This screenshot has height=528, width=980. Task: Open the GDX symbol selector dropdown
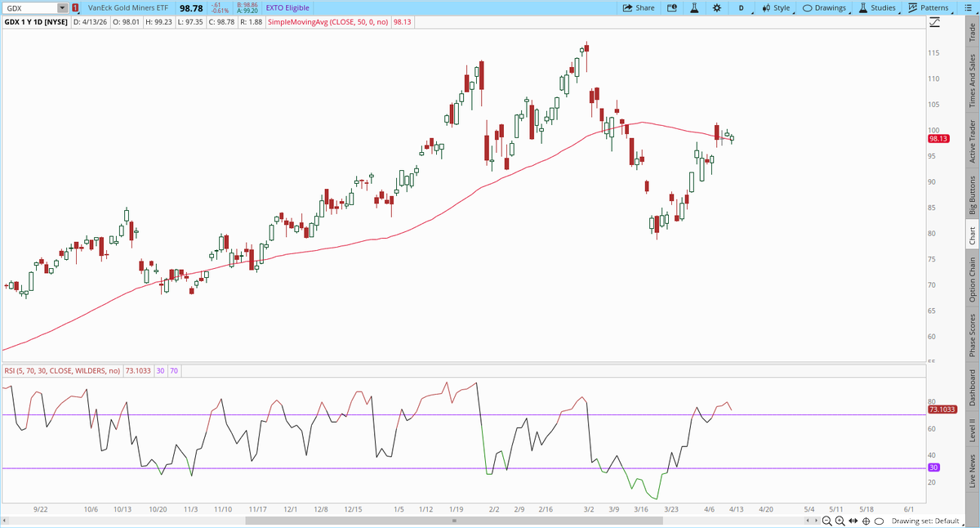pyautogui.click(x=63, y=7)
